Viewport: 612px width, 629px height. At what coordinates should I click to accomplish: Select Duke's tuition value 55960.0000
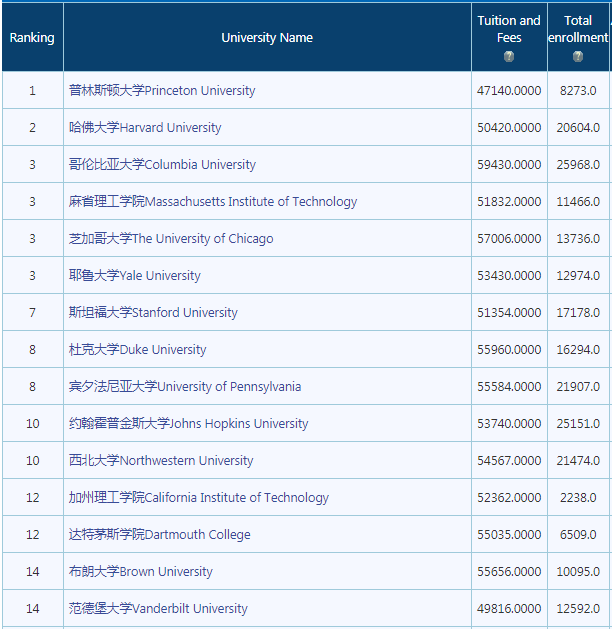click(x=509, y=349)
